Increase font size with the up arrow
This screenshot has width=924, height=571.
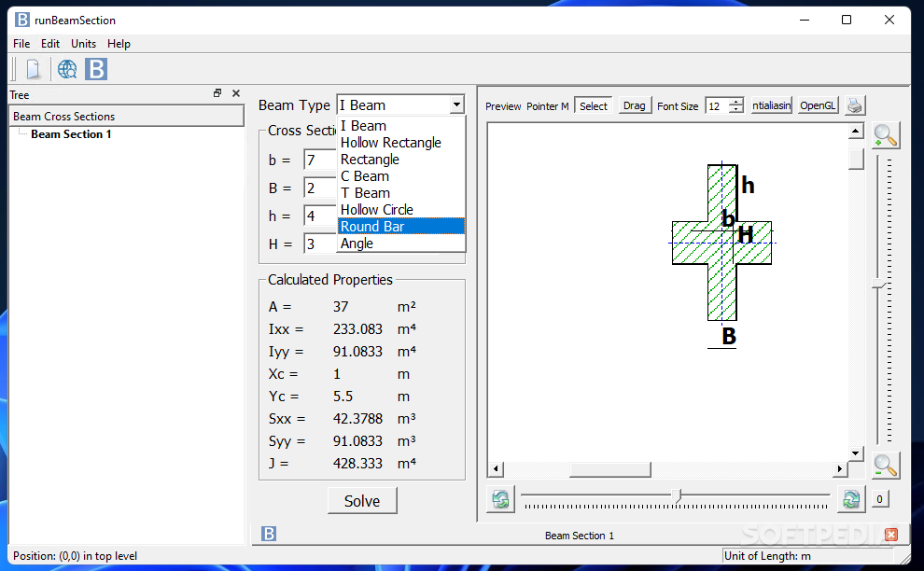pyautogui.click(x=736, y=102)
